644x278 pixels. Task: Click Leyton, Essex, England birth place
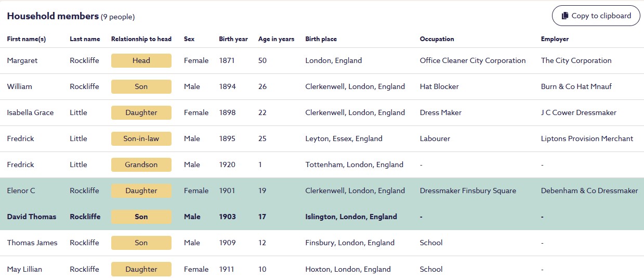click(344, 138)
